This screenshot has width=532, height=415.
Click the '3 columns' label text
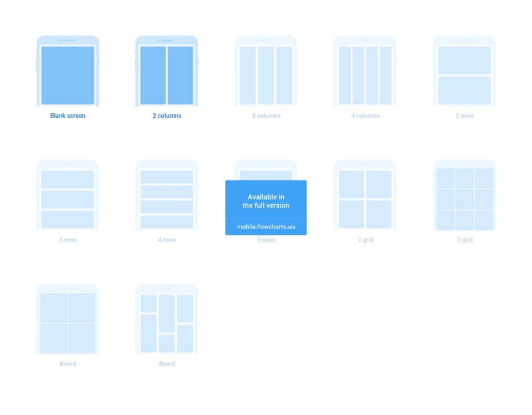coord(266,116)
